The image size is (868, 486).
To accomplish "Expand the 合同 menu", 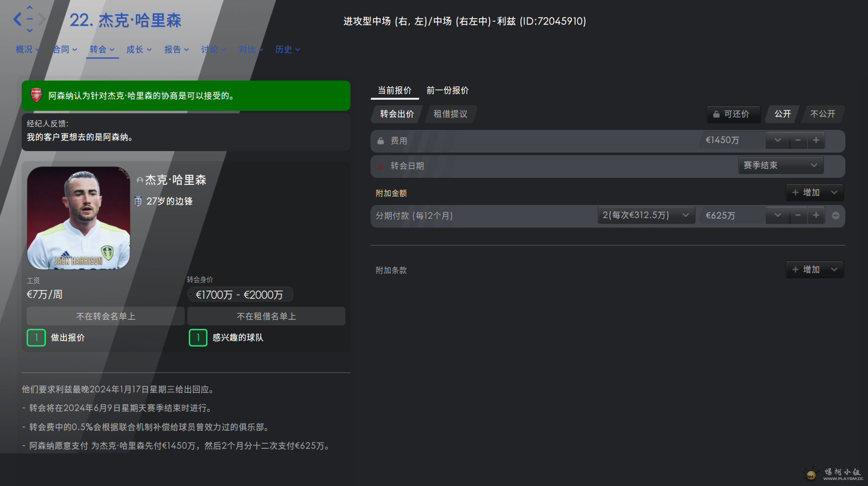I will pyautogui.click(x=65, y=49).
